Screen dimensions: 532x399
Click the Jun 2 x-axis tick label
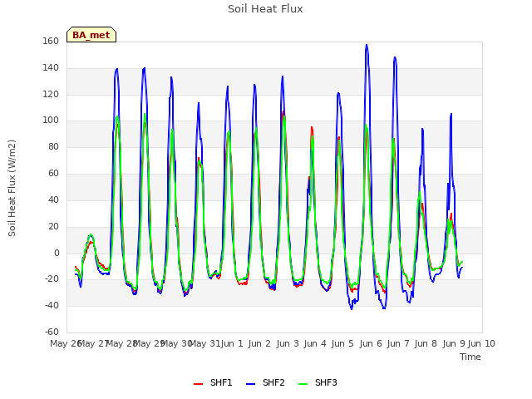259,343
